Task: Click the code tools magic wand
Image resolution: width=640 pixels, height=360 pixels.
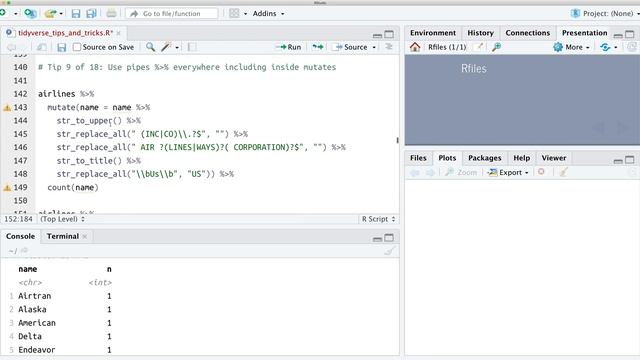Action: pos(166,47)
